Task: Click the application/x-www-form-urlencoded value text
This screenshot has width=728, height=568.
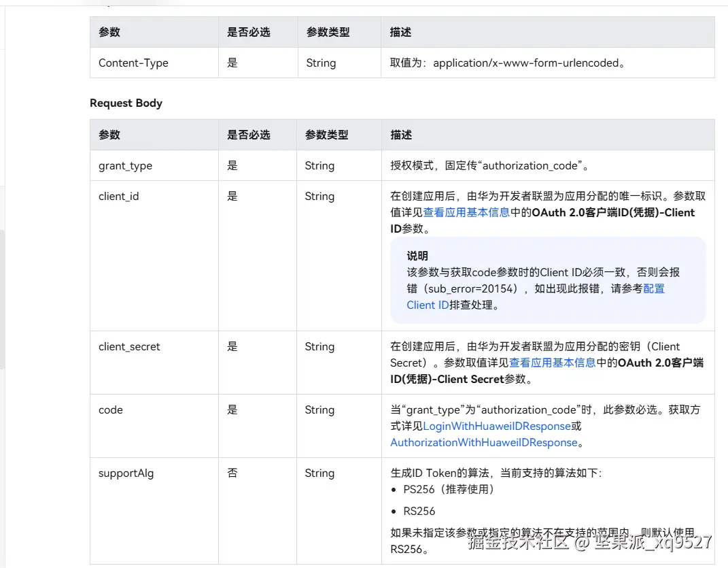Action: click(526, 63)
